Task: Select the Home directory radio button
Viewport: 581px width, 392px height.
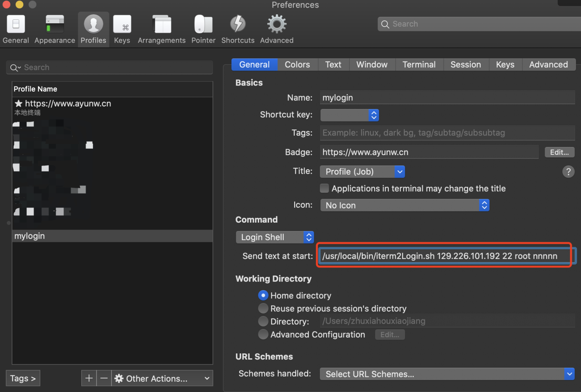Action: [263, 295]
